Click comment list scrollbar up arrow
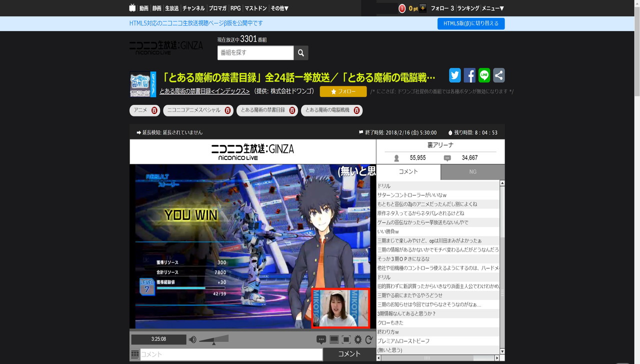 point(502,183)
